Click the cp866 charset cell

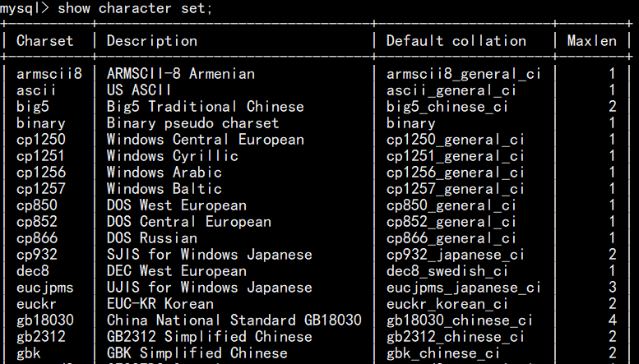point(37,238)
